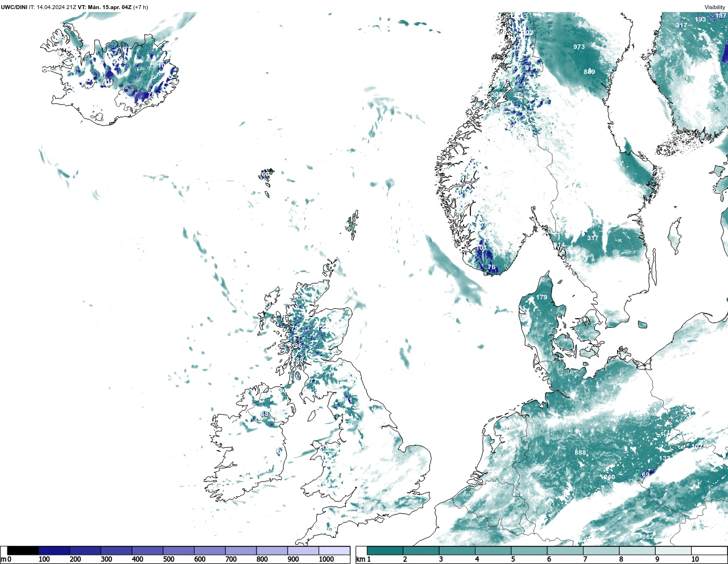Select the 2–3 km legend swatch
This screenshot has height=564, width=728.
(421, 550)
